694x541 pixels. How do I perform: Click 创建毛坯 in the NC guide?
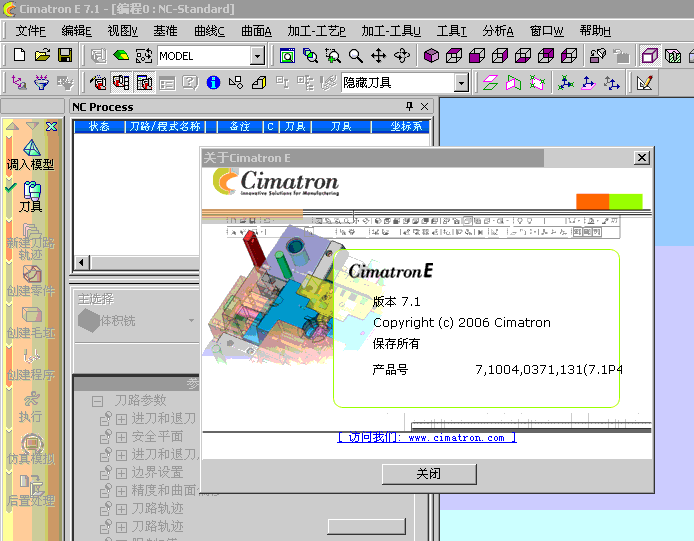[31, 323]
